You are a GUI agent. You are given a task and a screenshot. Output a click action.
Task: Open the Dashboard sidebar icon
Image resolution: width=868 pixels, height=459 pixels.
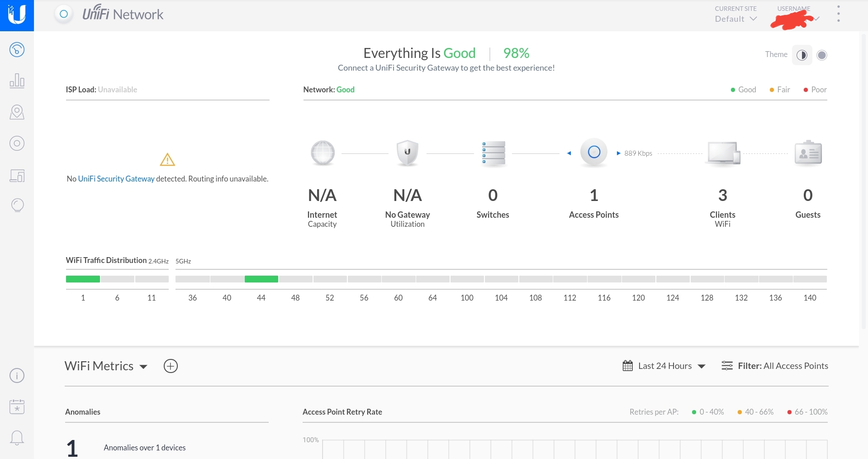point(17,49)
